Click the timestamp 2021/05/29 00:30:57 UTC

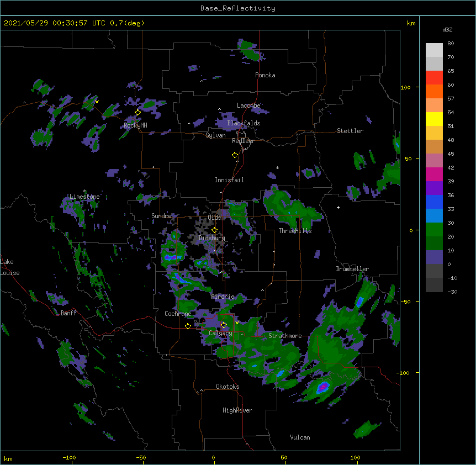click(x=55, y=23)
